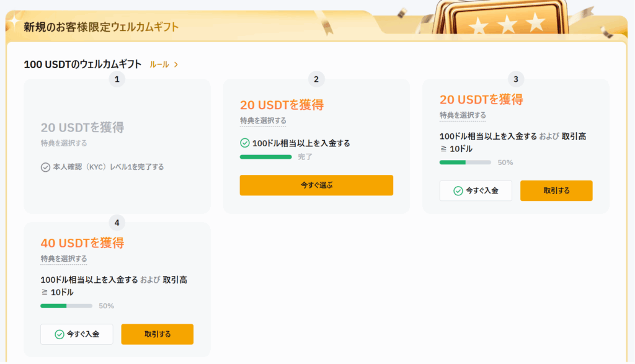
Task: Click the 40 USDTを獲得 heading
Action: click(x=82, y=243)
